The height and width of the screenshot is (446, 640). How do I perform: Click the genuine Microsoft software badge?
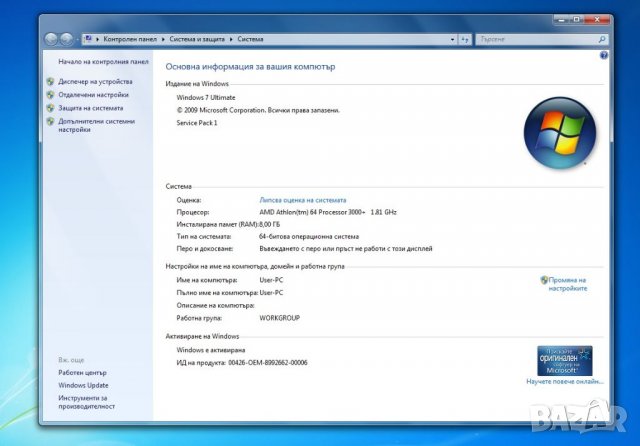tap(564, 360)
